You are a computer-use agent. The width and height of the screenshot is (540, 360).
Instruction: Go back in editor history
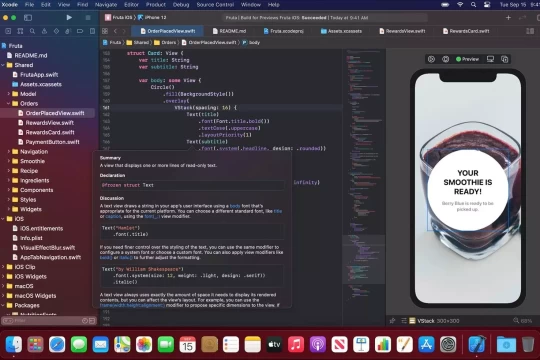[115, 31]
